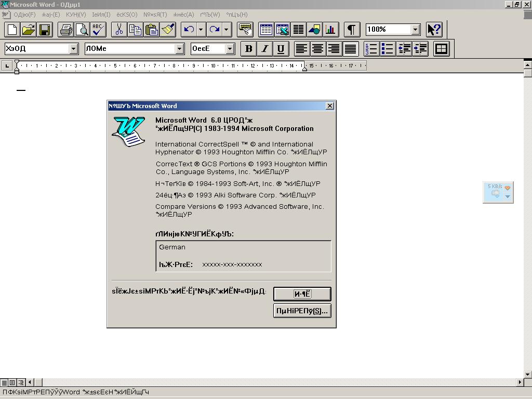Open the menu labeled (F)

24,15
